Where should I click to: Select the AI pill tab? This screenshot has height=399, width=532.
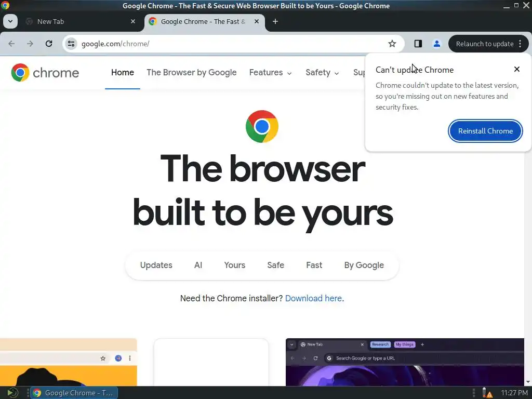click(x=198, y=265)
